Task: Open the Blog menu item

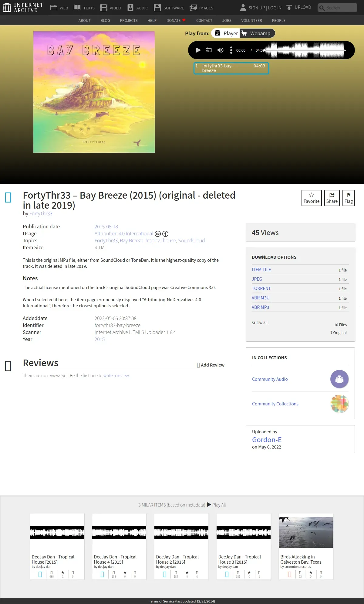Action: click(x=105, y=20)
